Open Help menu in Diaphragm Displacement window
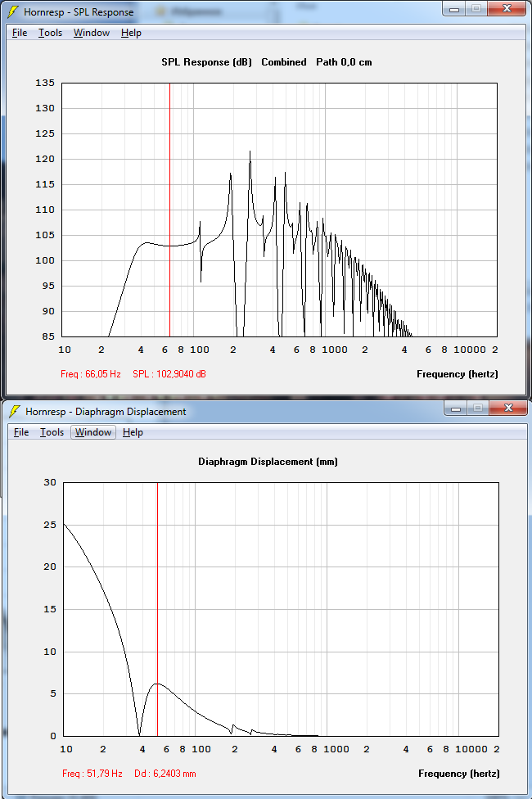 pos(133,432)
